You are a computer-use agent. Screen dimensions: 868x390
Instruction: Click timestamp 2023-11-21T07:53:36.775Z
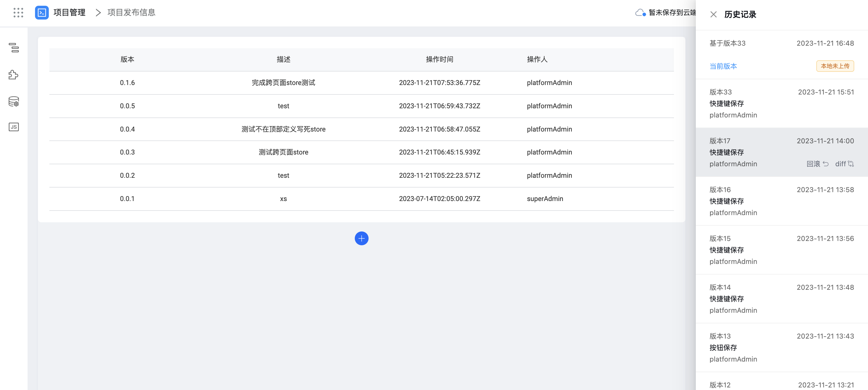[x=439, y=83]
